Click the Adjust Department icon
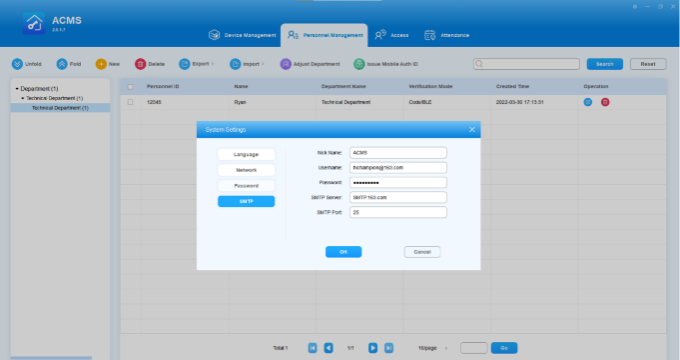 tap(285, 64)
